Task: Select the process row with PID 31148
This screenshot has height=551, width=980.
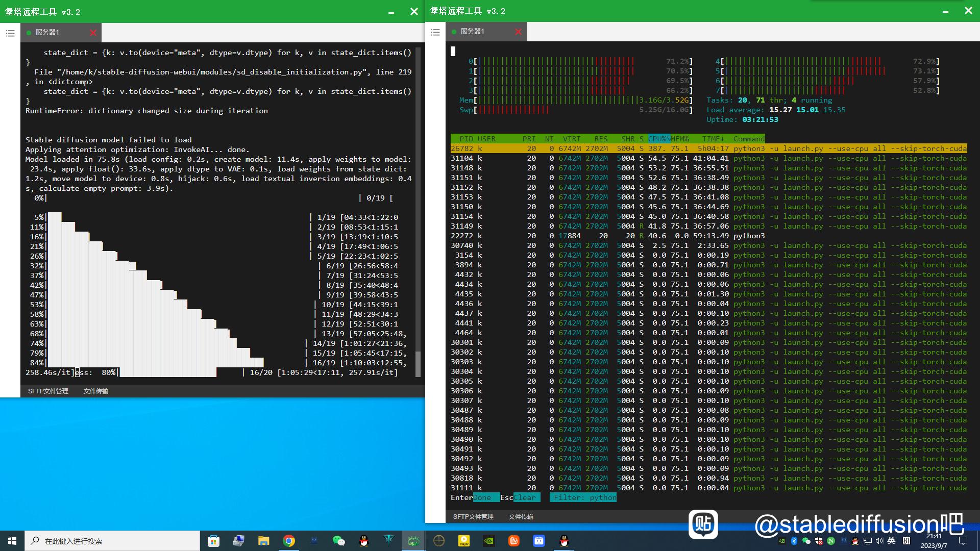Action: click(x=708, y=168)
